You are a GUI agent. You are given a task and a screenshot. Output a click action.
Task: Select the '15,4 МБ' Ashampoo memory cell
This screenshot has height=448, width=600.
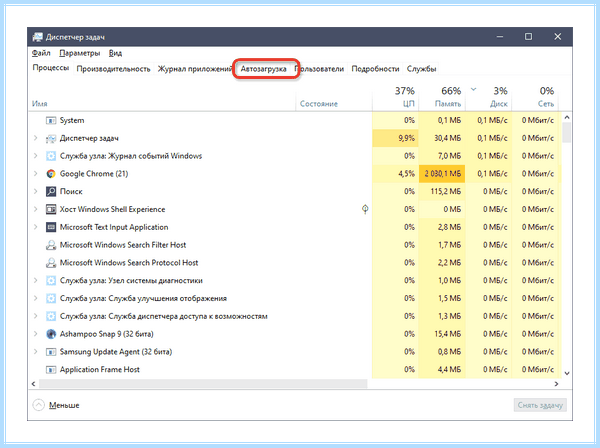442,334
